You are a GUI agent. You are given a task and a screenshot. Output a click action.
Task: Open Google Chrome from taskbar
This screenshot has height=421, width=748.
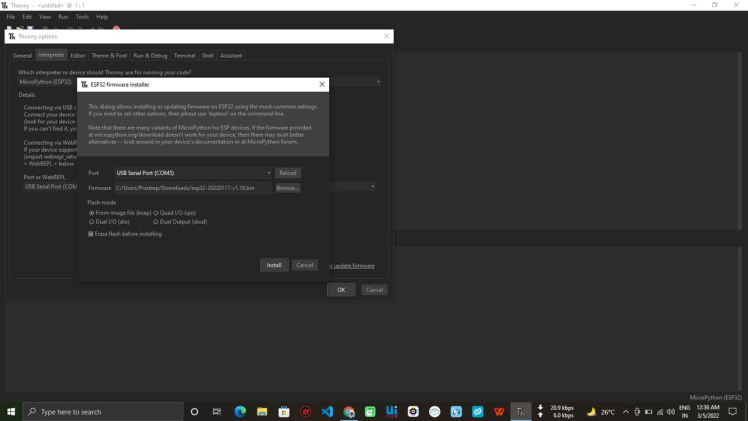coord(349,411)
